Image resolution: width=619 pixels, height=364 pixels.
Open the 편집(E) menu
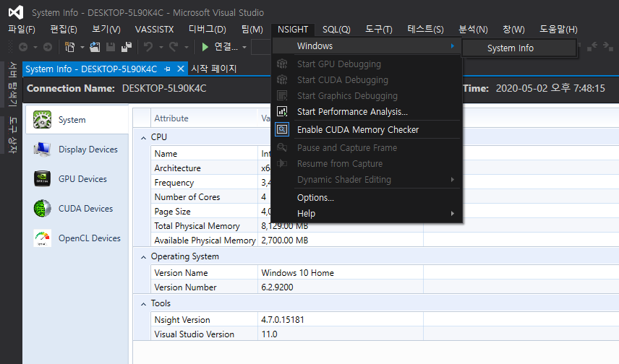point(64,30)
